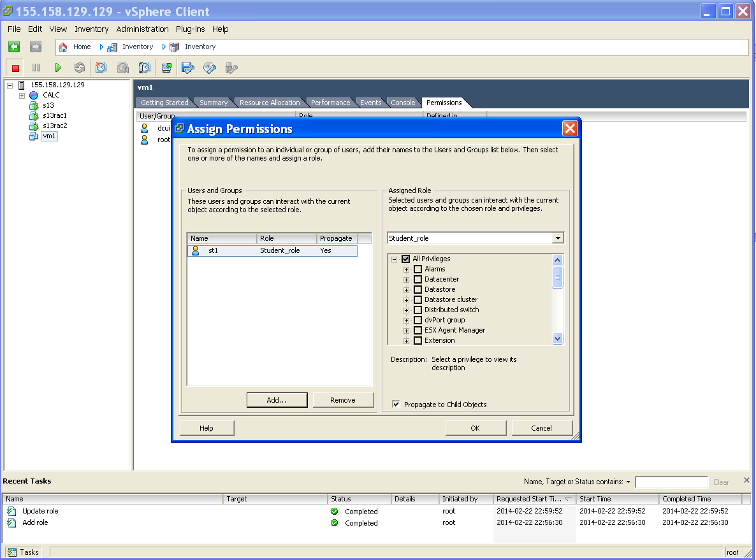Check the Datastore privilege checkbox
The height and width of the screenshot is (560, 756).
[x=418, y=290]
